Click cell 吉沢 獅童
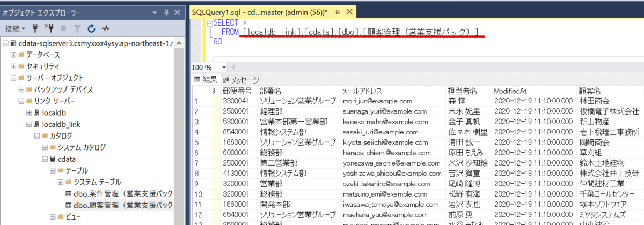This screenshot has height=225, width=644. [469, 172]
